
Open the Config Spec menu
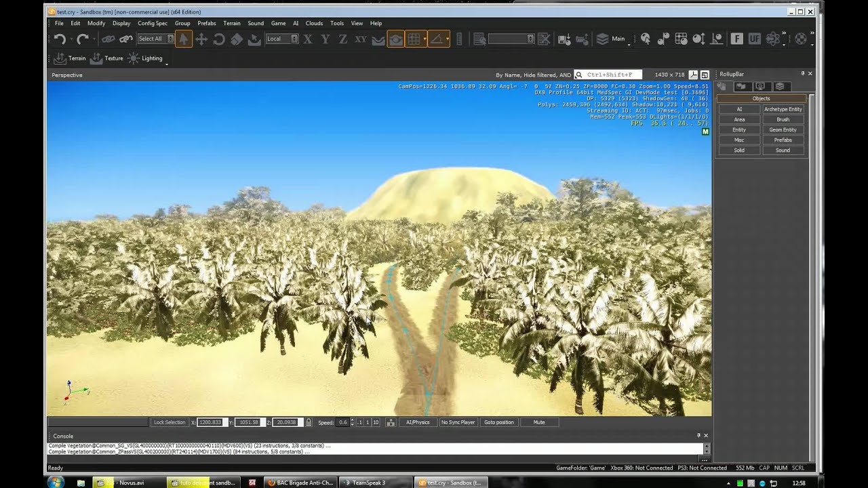pos(153,23)
